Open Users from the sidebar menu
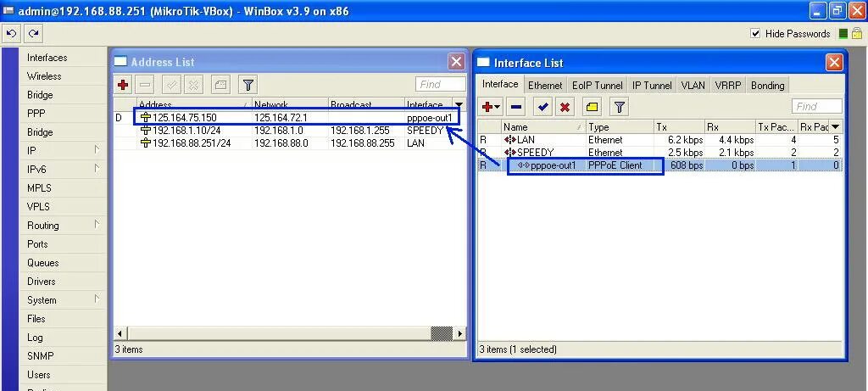Viewport: 868px width, 391px height. [39, 375]
